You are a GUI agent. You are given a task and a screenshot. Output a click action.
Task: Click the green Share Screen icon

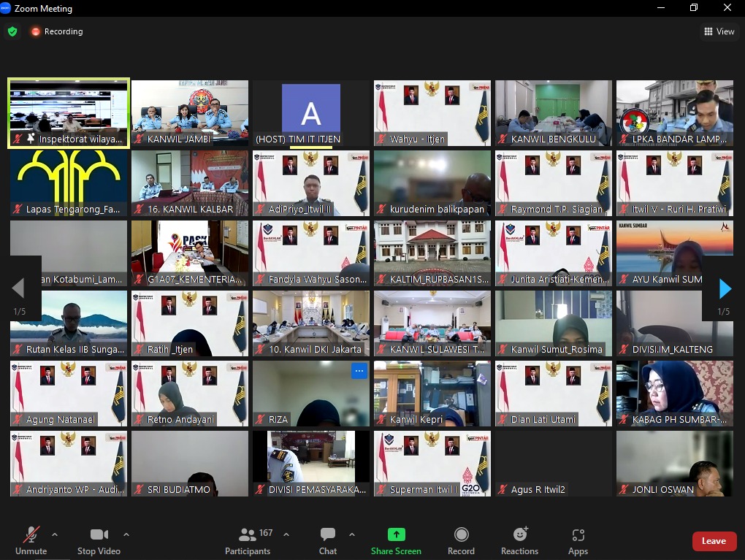396,535
